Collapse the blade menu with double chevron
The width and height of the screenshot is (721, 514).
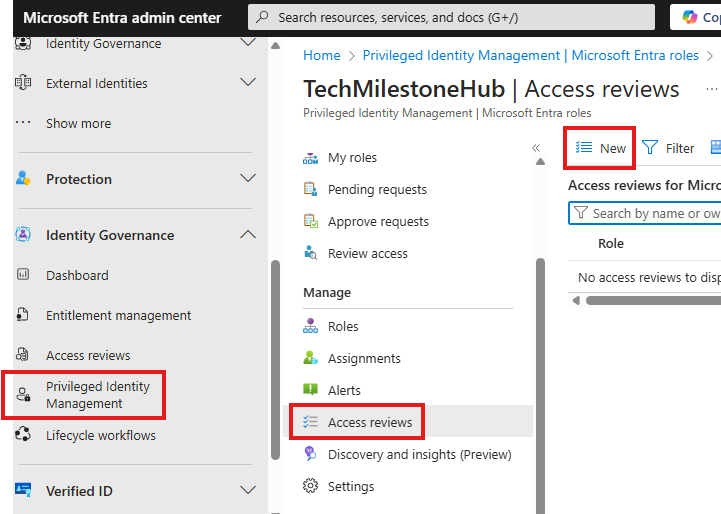pos(536,148)
